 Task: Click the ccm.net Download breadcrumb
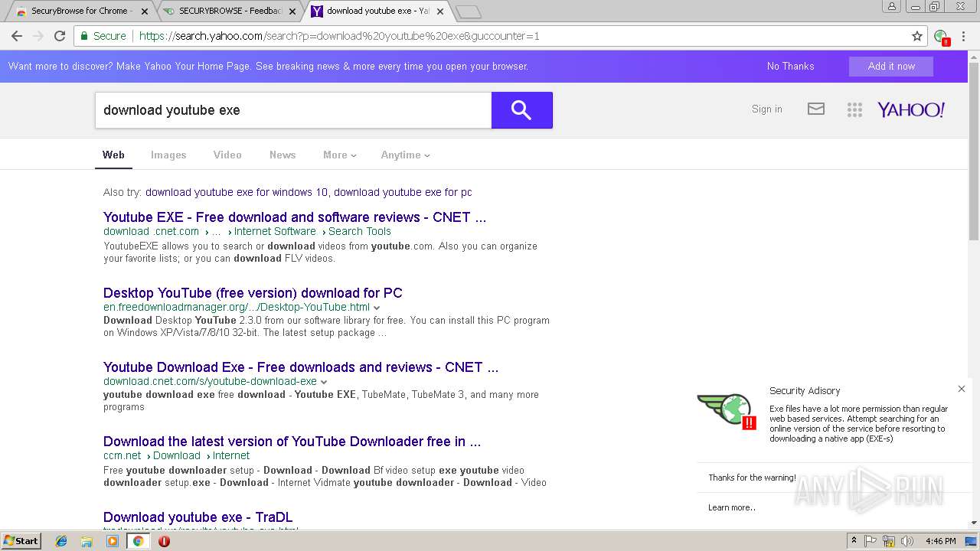tap(177, 455)
